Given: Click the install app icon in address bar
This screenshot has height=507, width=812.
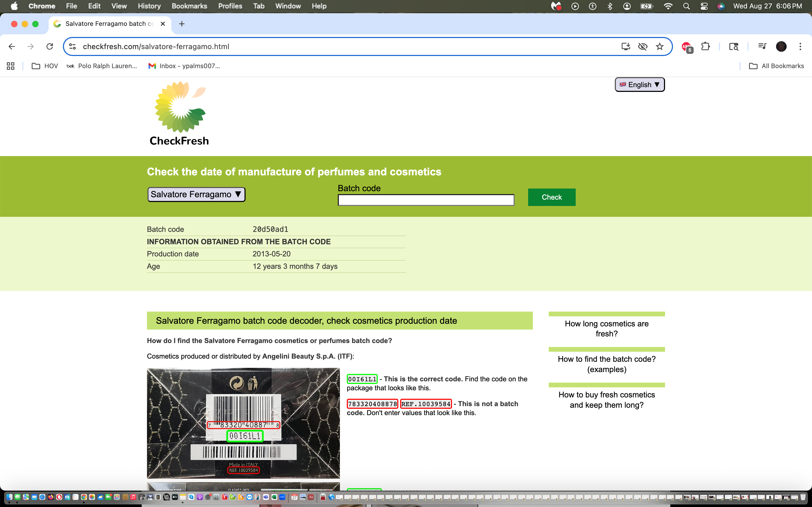Looking at the screenshot, I should tap(625, 47).
